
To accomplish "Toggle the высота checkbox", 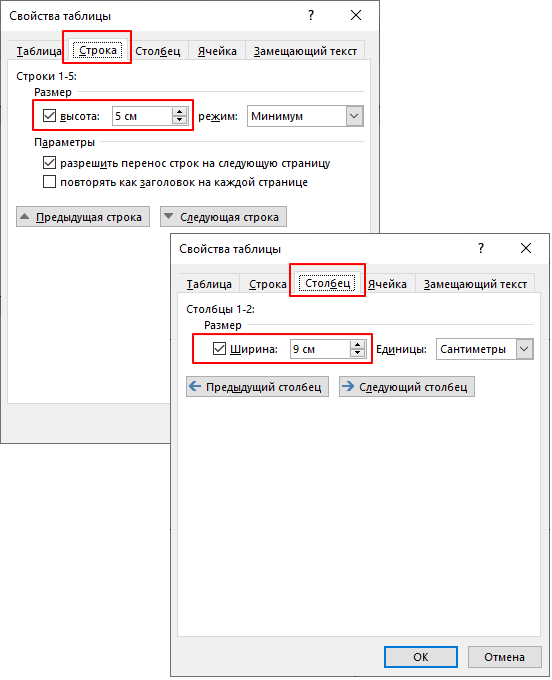I will click(49, 116).
